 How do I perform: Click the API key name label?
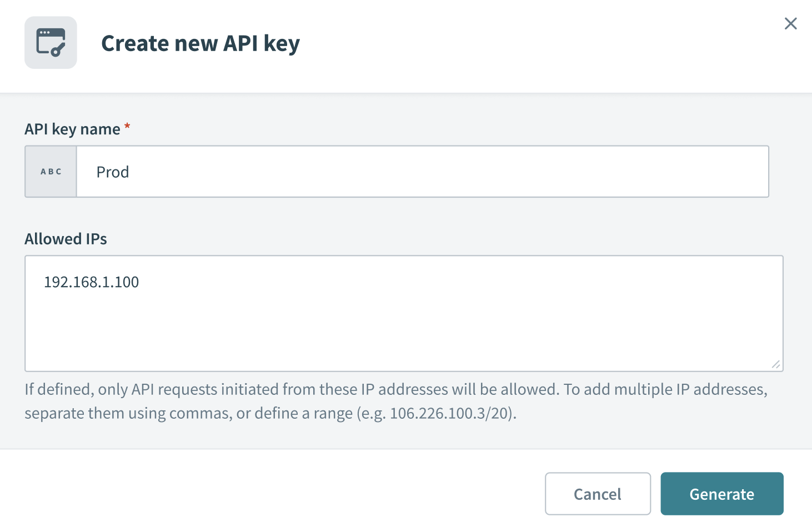coord(72,128)
